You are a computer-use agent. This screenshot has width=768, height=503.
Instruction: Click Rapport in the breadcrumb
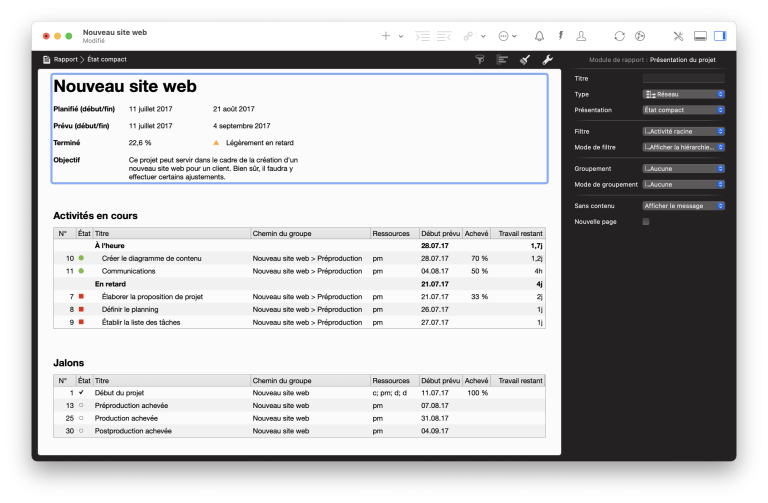(x=66, y=59)
